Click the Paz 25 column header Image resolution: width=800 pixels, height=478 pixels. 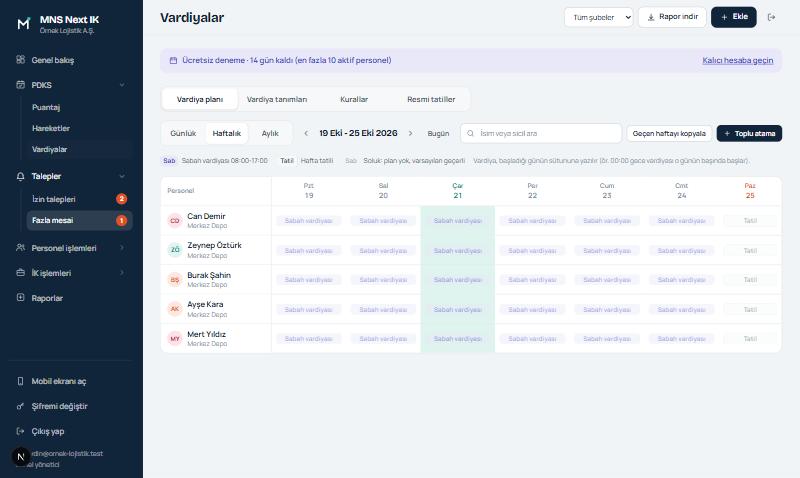pos(750,191)
